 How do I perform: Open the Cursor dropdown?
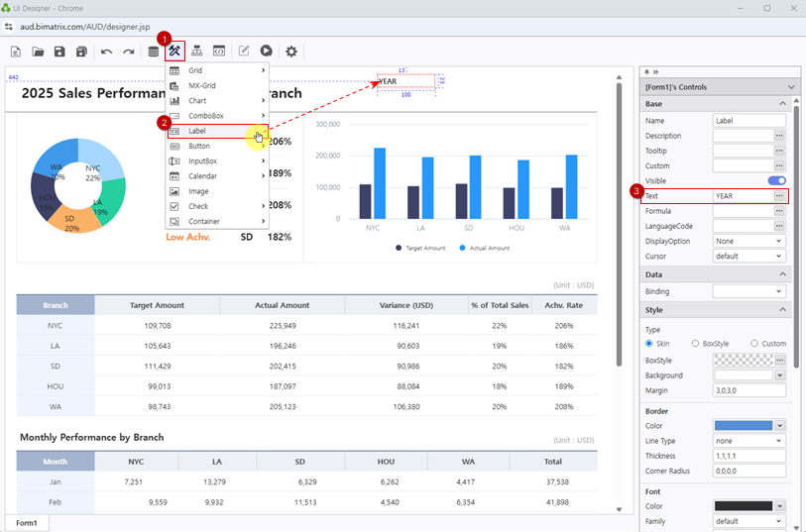[x=748, y=257]
